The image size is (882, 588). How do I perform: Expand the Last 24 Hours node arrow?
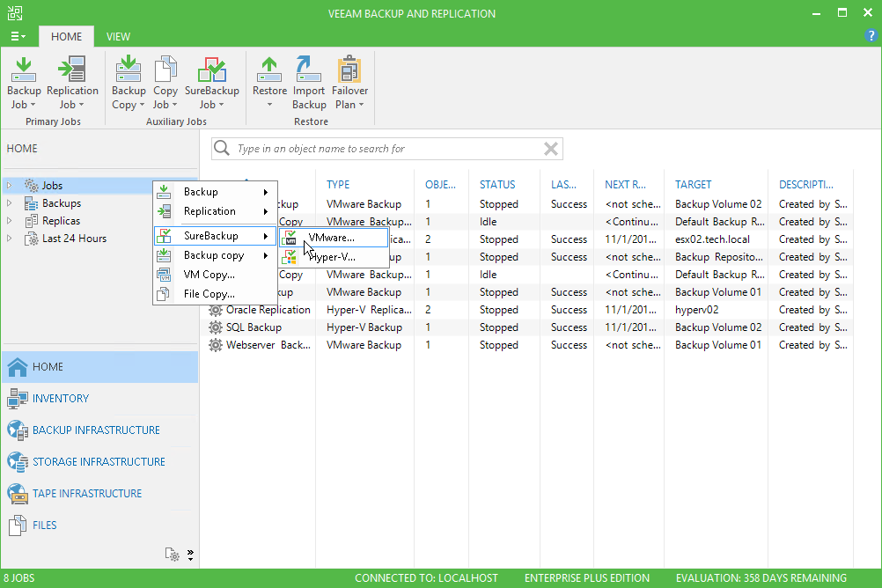[x=10, y=238]
